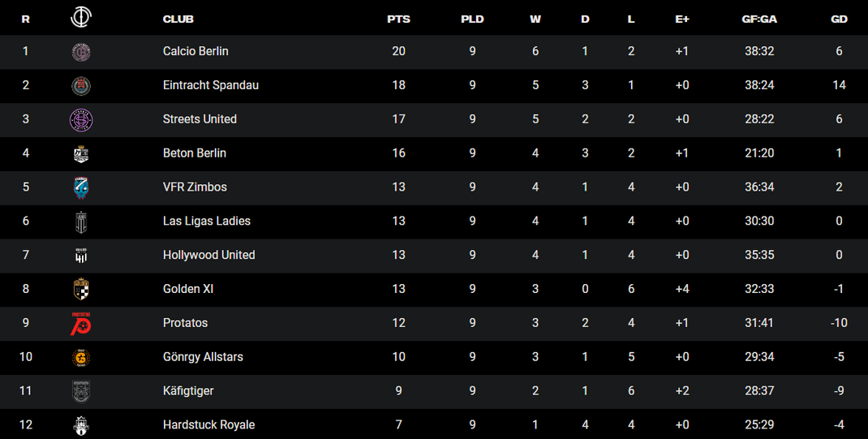The height and width of the screenshot is (439, 868).
Task: Click the VFR Zimbos blue crest
Action: [x=81, y=187]
